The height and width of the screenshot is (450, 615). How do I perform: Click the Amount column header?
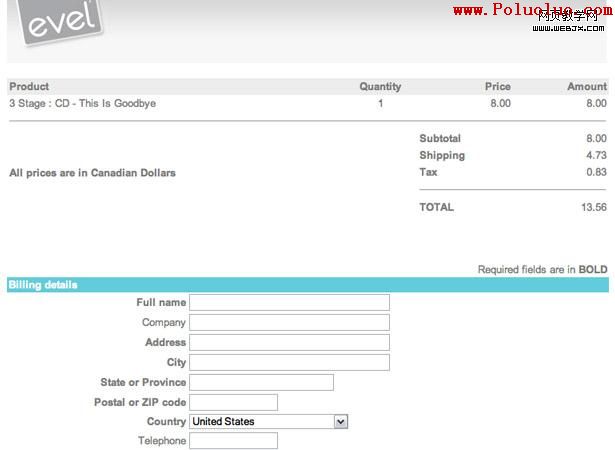(587, 87)
